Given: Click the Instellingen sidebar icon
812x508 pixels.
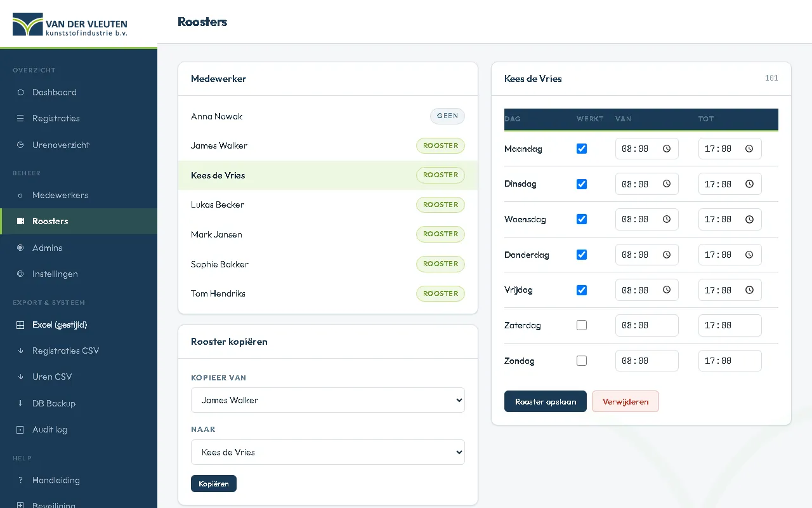Looking at the screenshot, I should pos(20,274).
